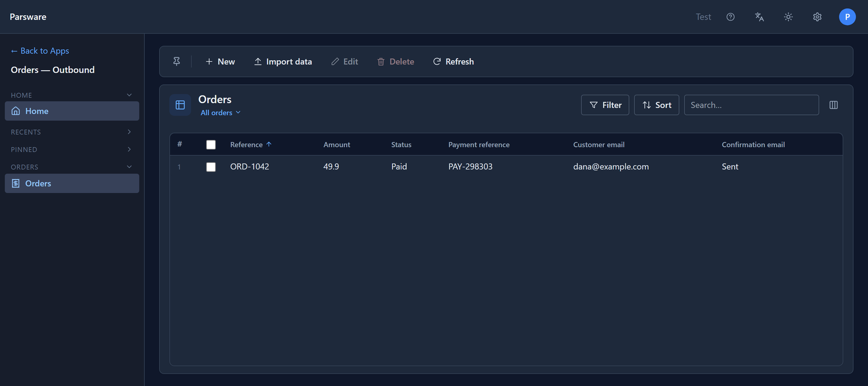
Task: Check the ORD-1042 row checkbox
Action: pyautogui.click(x=211, y=167)
